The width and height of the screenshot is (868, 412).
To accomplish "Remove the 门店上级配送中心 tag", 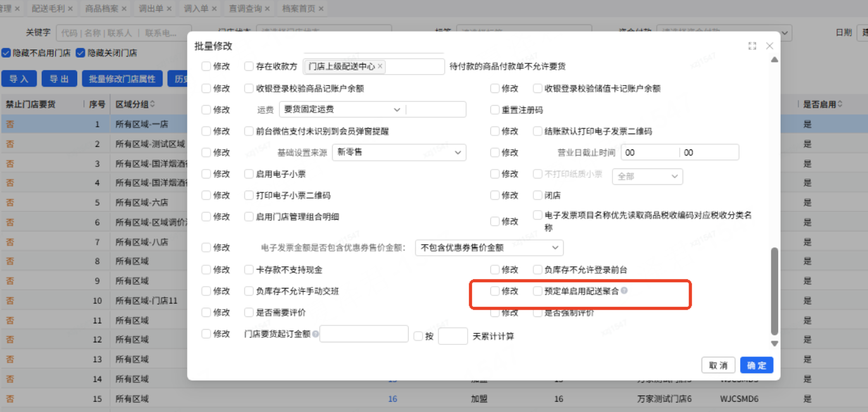I will tap(380, 66).
